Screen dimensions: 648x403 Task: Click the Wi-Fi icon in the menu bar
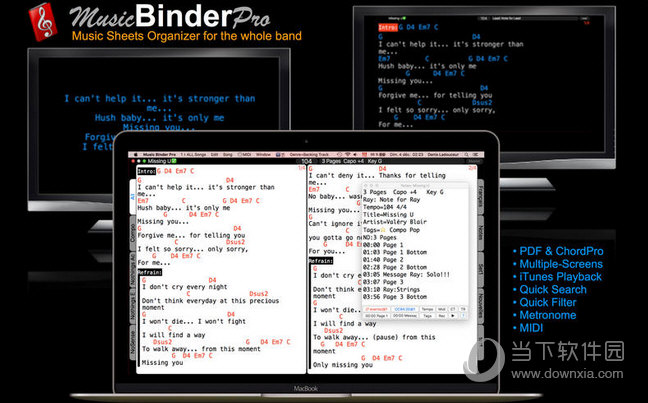[348, 154]
